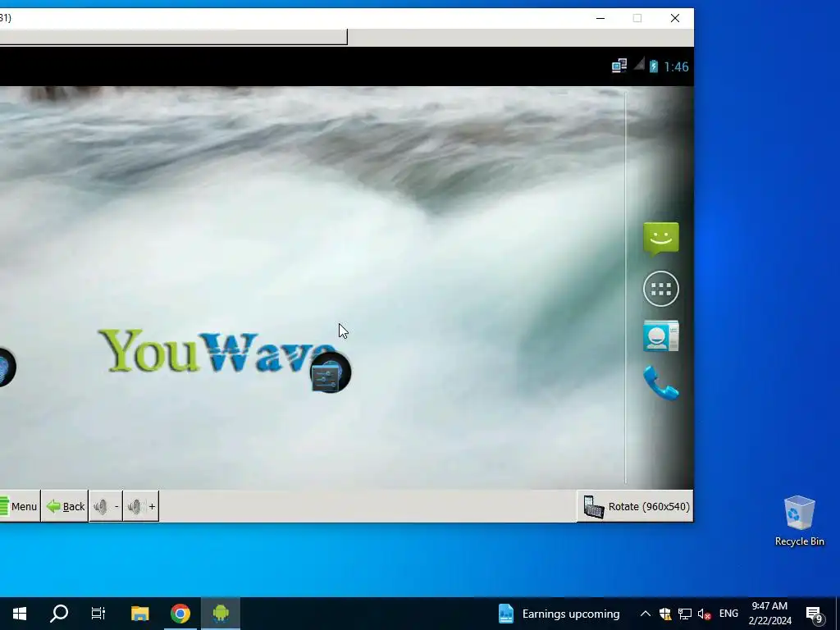Click the Android clock showing 1:46
The width and height of the screenshot is (840, 630).
click(676, 66)
